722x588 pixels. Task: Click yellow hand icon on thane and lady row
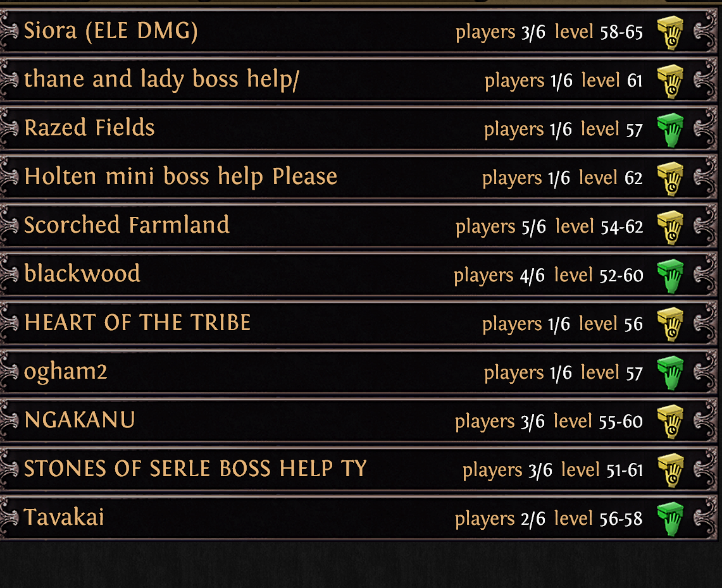[x=670, y=82]
